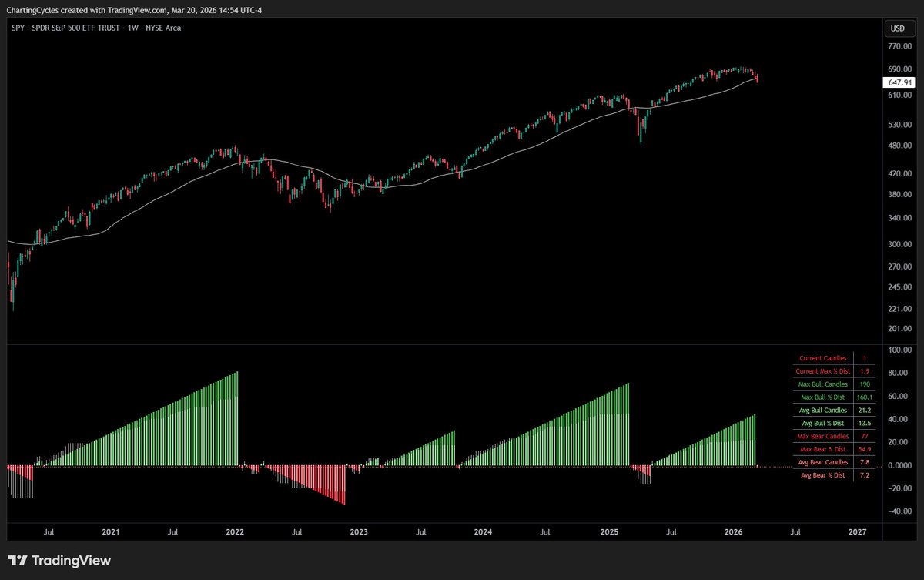Click the 2021 label on the time axis
The image size is (924, 580).
tap(111, 532)
